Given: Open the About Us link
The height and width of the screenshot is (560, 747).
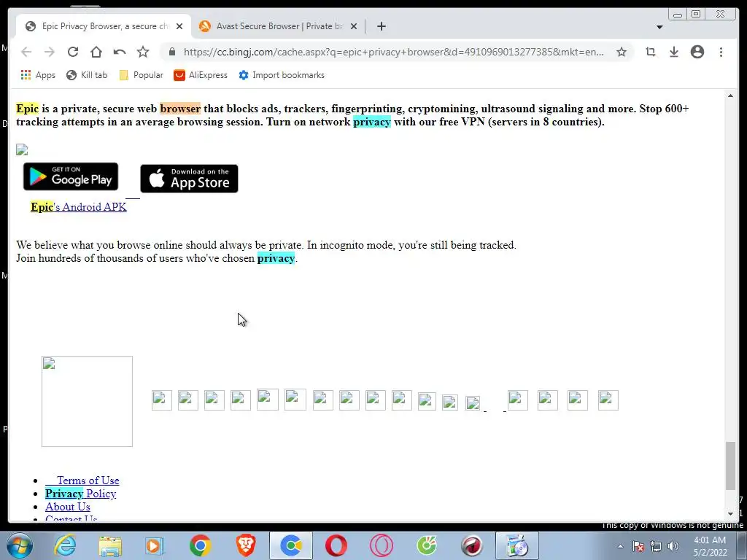Looking at the screenshot, I should click(x=68, y=507).
